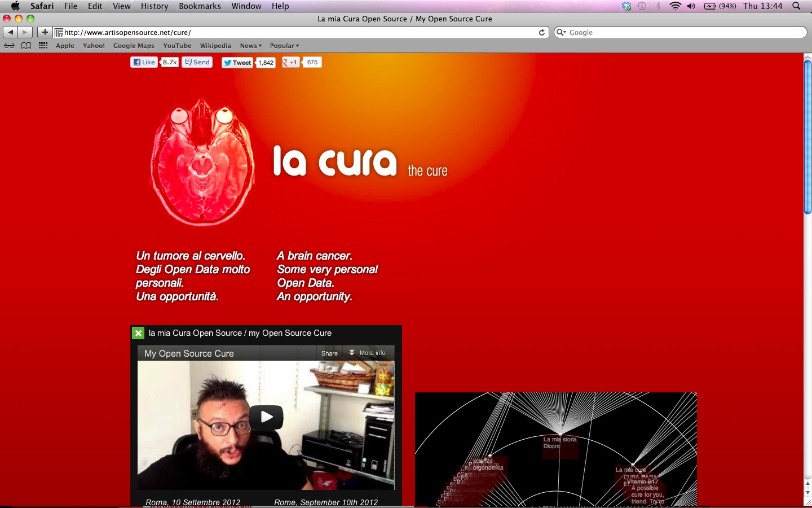Check the Wi-Fi status icon
Screen dimensions: 812x508
pos(675,6)
